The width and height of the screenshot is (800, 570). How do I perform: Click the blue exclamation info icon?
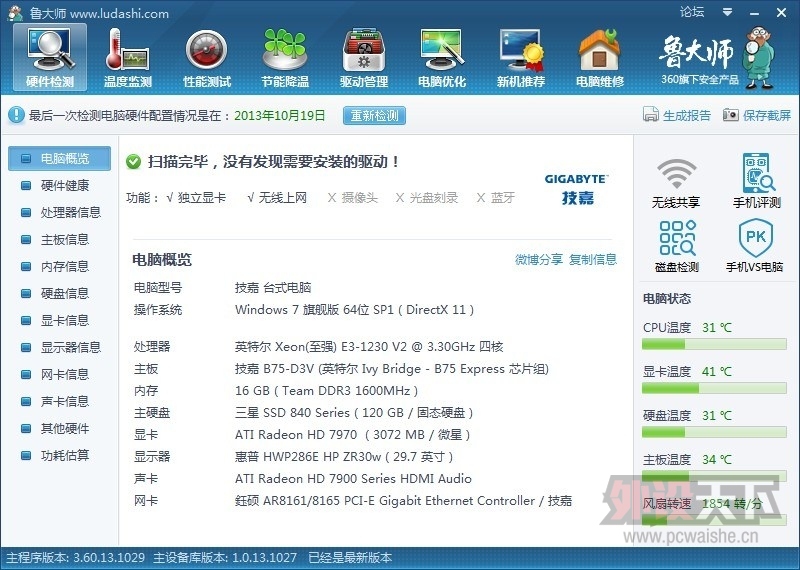coord(16,115)
